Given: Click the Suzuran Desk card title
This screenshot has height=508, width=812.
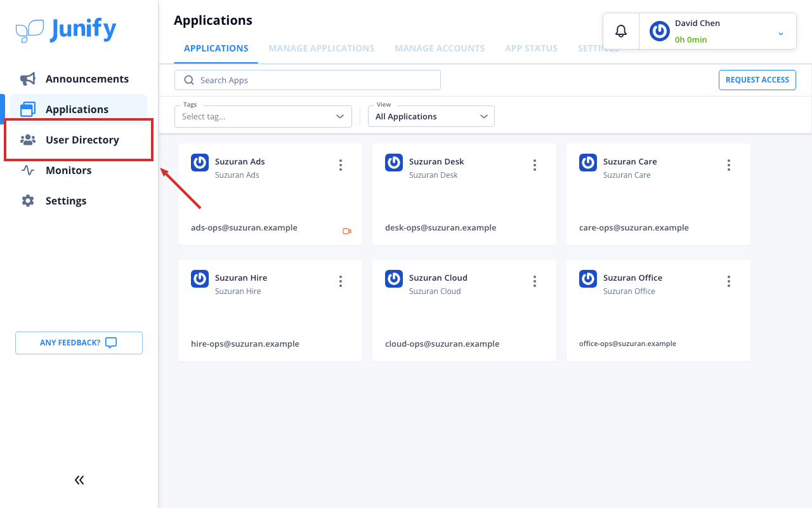Looking at the screenshot, I should (x=436, y=161).
